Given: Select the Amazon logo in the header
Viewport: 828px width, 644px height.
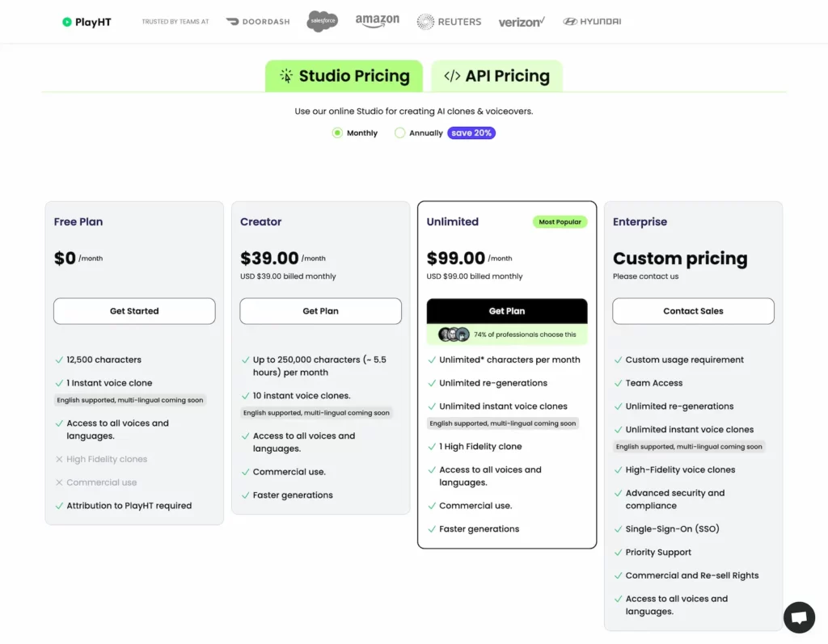Looking at the screenshot, I should point(377,21).
